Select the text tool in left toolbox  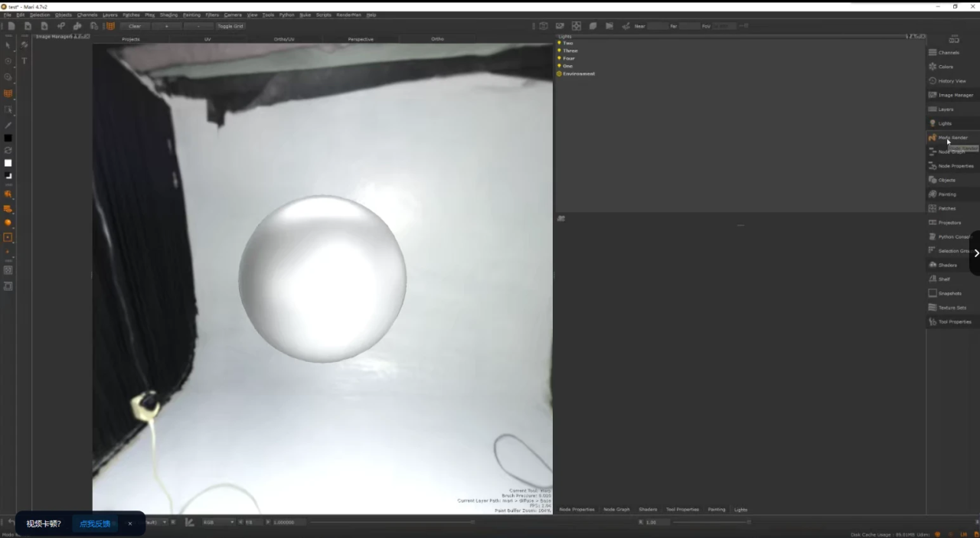point(24,60)
